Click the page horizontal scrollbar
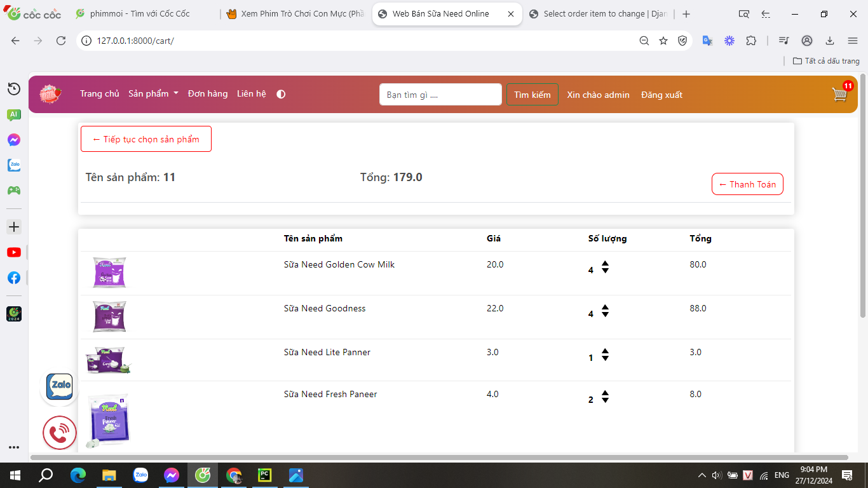 [x=439, y=457]
